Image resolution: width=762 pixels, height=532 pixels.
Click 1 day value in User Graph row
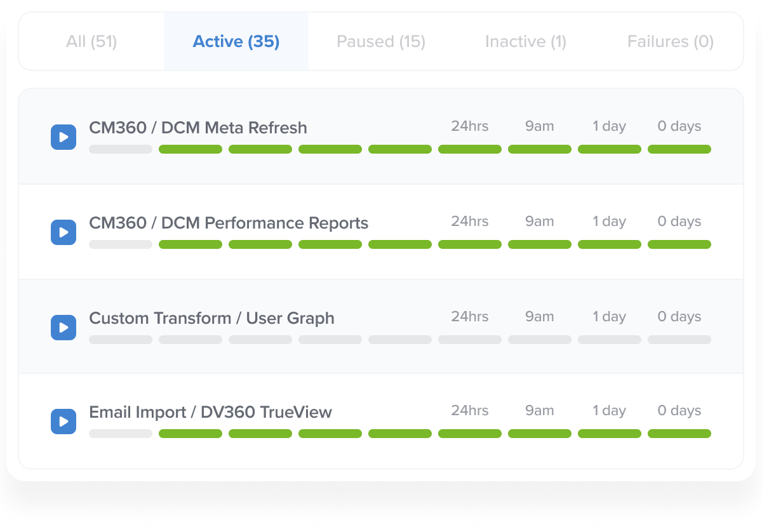[610, 317]
